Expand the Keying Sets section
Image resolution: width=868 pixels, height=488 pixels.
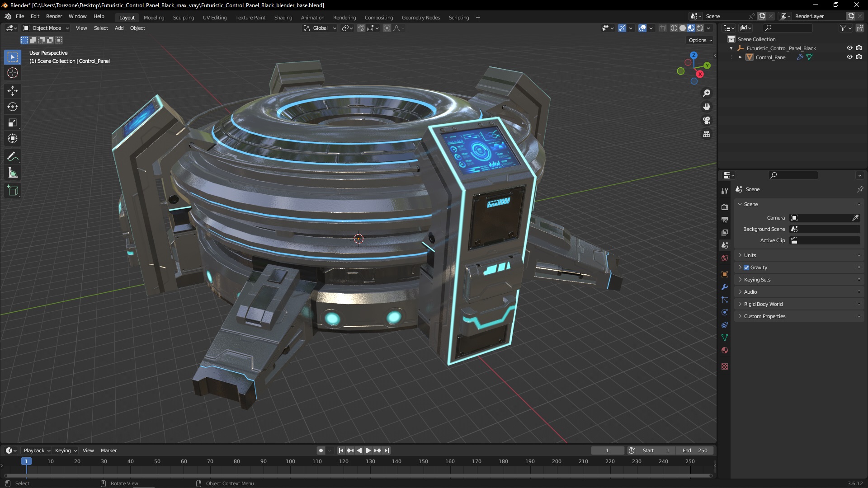tap(756, 279)
